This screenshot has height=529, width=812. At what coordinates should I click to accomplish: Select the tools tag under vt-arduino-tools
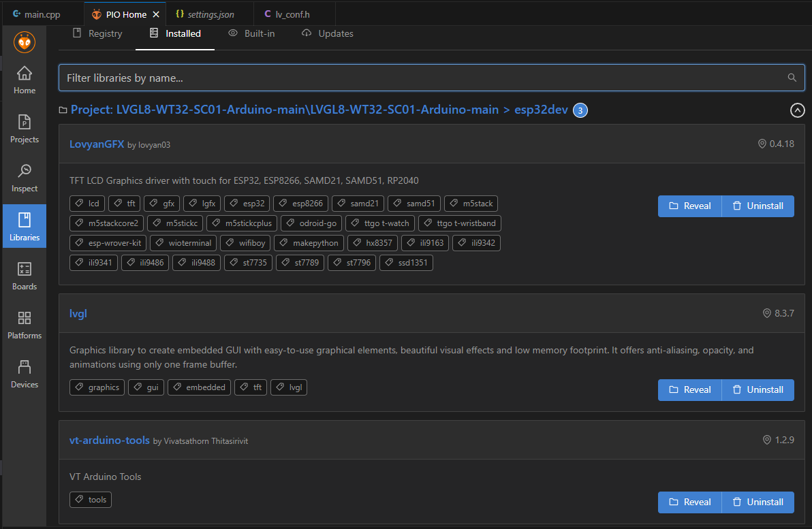tap(90, 499)
